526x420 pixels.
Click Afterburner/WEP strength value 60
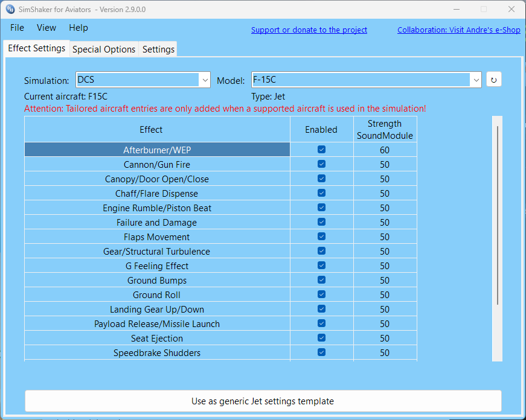(385, 150)
